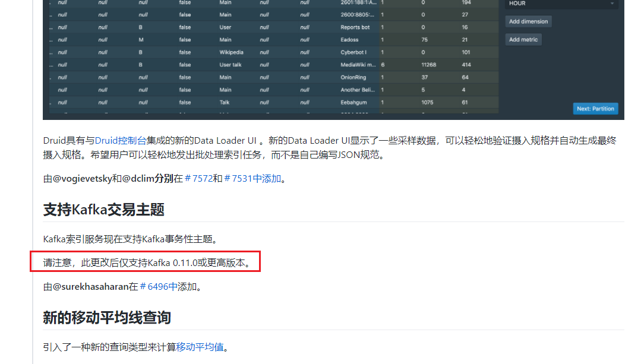Open the #6496中 link
641x364 pixels.
click(x=159, y=287)
